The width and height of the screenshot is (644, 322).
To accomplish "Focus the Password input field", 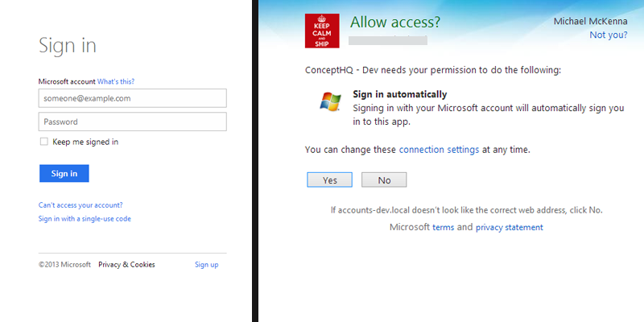I will pos(133,122).
